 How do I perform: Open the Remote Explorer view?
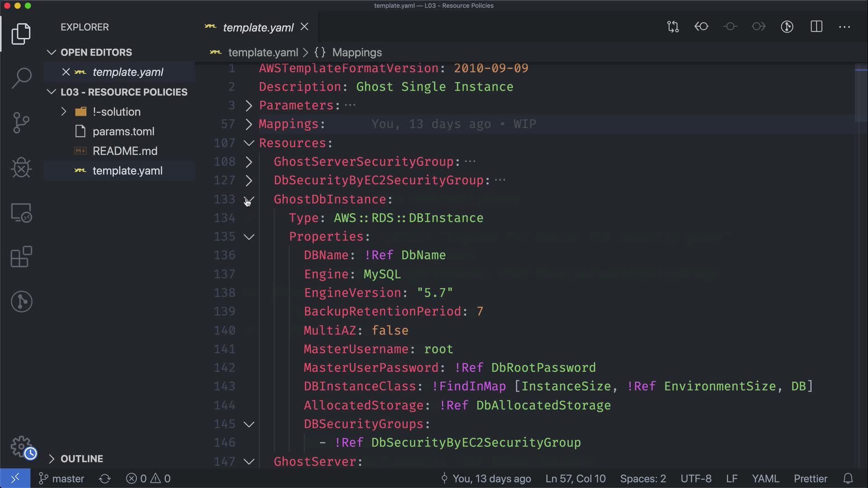pyautogui.click(x=21, y=212)
